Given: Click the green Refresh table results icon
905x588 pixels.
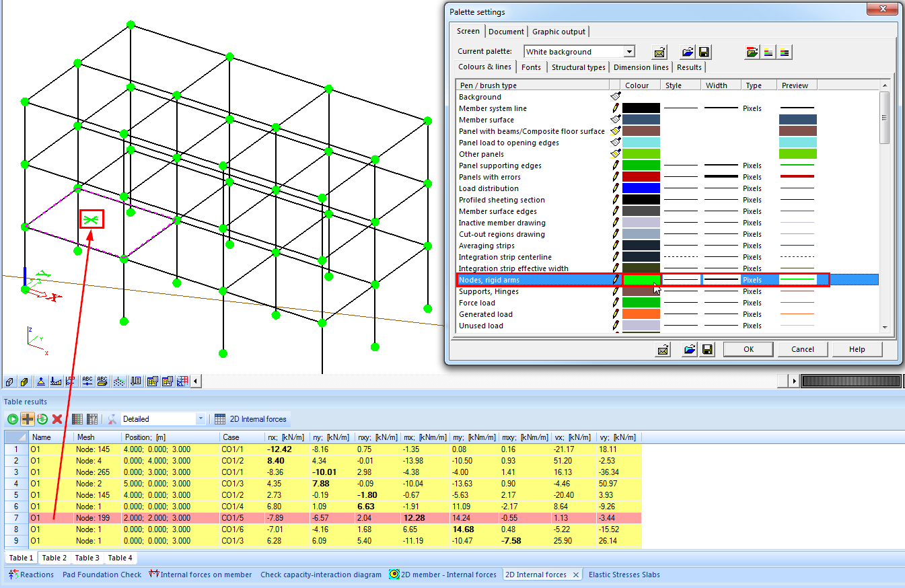Looking at the screenshot, I should (13, 419).
